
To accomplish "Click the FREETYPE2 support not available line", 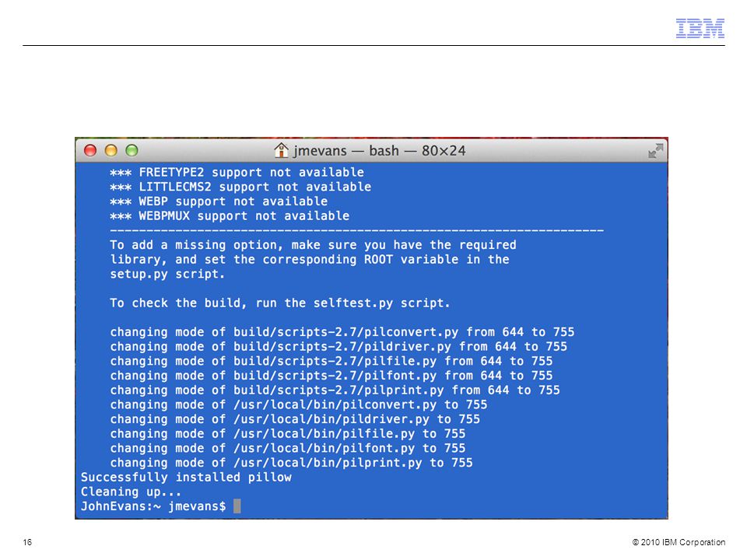I will pyautogui.click(x=237, y=173).
